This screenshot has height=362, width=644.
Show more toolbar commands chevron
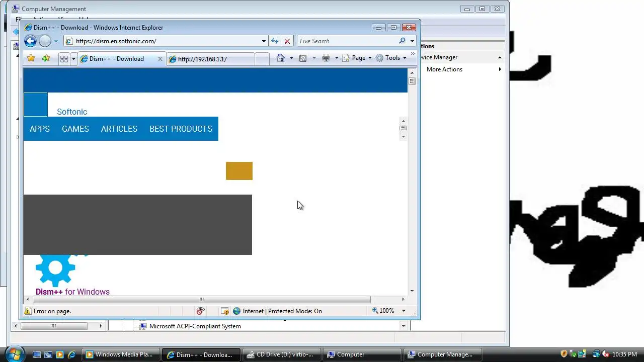click(x=413, y=54)
